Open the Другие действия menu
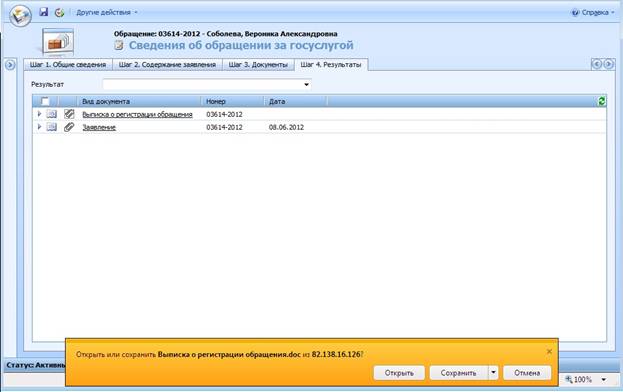 click(106, 12)
